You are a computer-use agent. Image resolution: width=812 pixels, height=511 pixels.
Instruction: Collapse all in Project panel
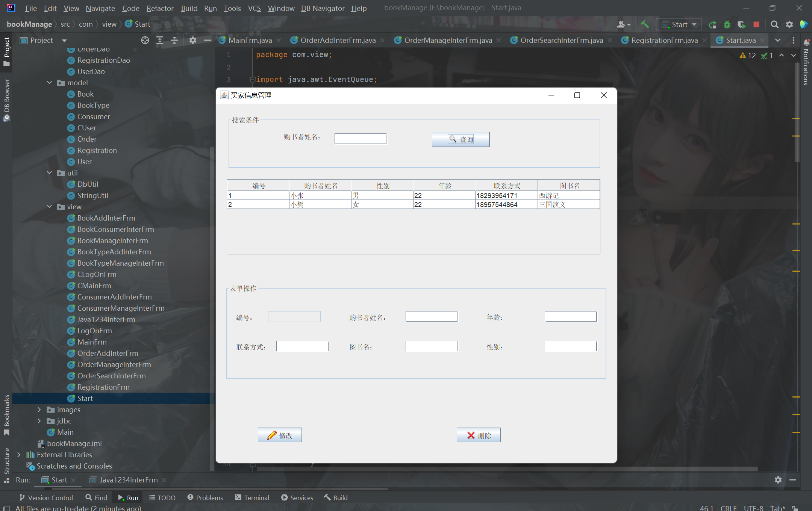pos(174,40)
